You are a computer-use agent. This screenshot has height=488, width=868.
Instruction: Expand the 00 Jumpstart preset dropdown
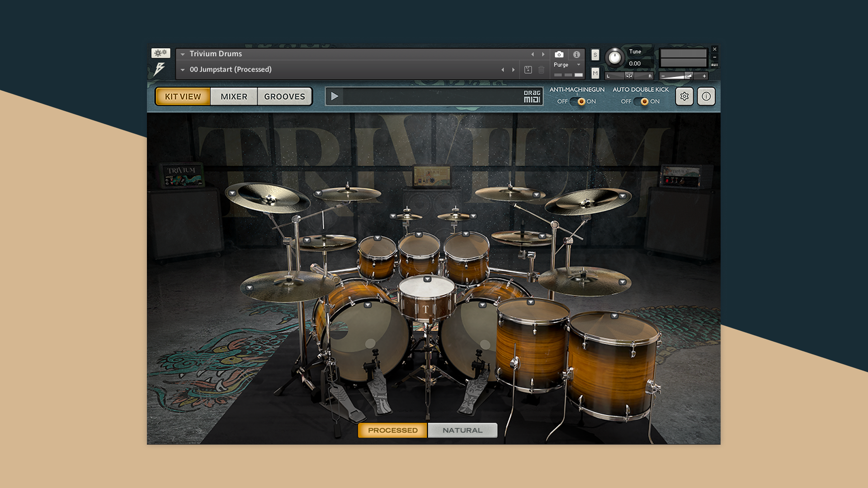coord(183,70)
